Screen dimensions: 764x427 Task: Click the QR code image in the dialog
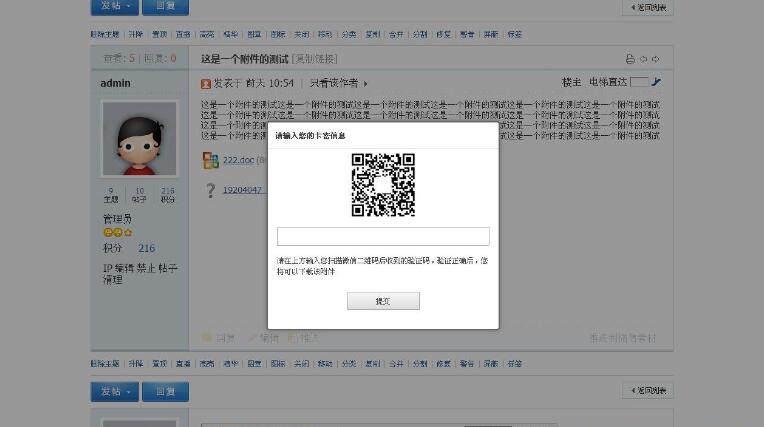383,185
